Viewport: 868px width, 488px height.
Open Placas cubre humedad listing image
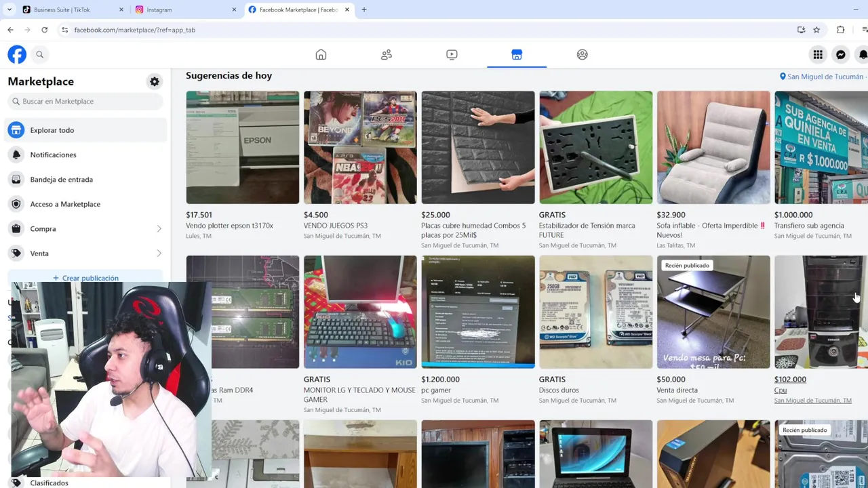coord(478,147)
